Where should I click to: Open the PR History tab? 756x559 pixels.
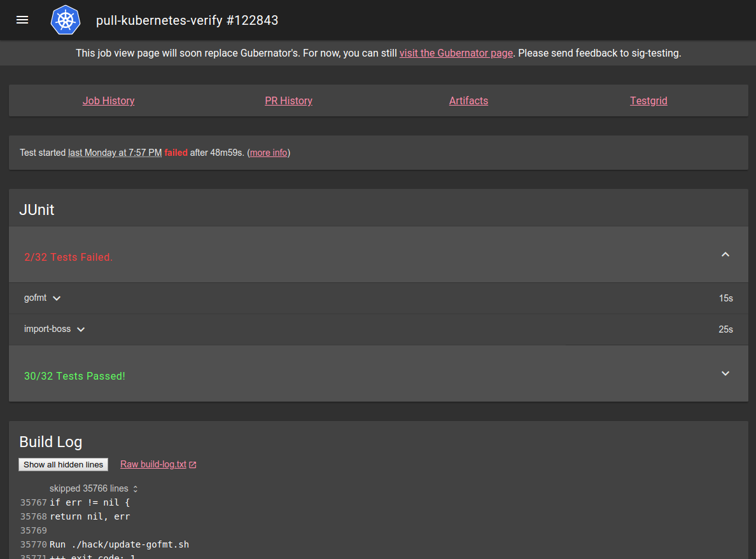[288, 100]
